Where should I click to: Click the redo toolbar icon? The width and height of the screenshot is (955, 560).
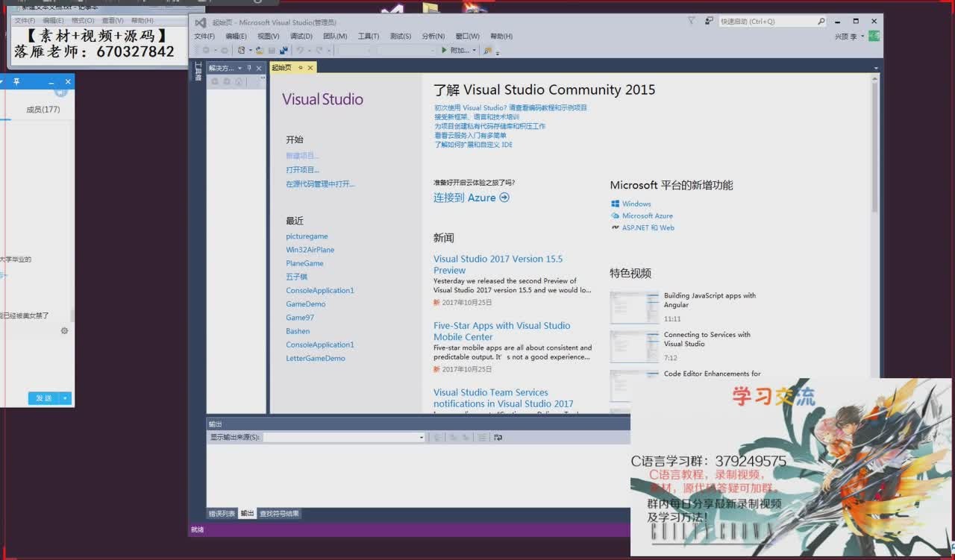click(x=319, y=50)
